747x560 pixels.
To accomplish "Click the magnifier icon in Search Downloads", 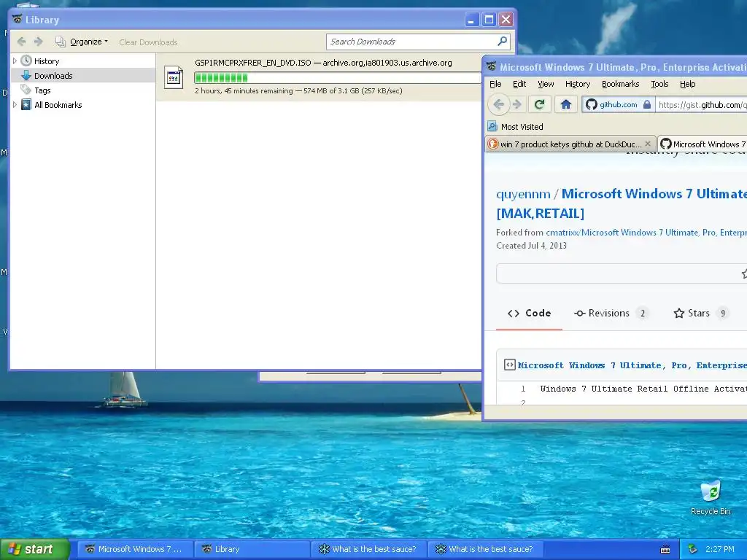I will (503, 42).
